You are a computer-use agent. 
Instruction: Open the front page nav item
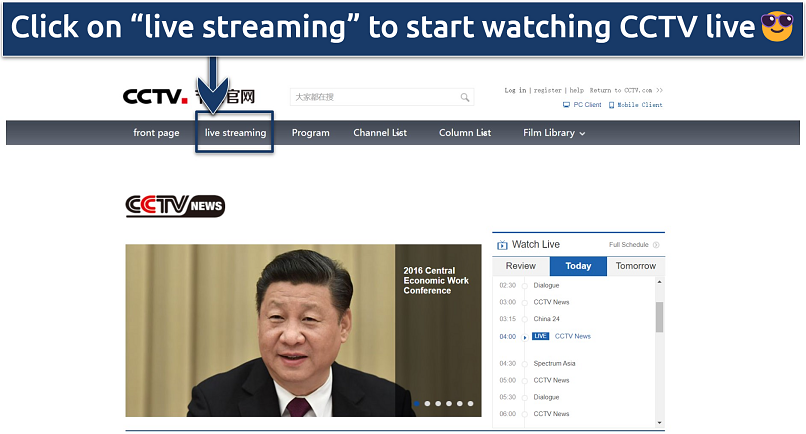pyautogui.click(x=156, y=133)
